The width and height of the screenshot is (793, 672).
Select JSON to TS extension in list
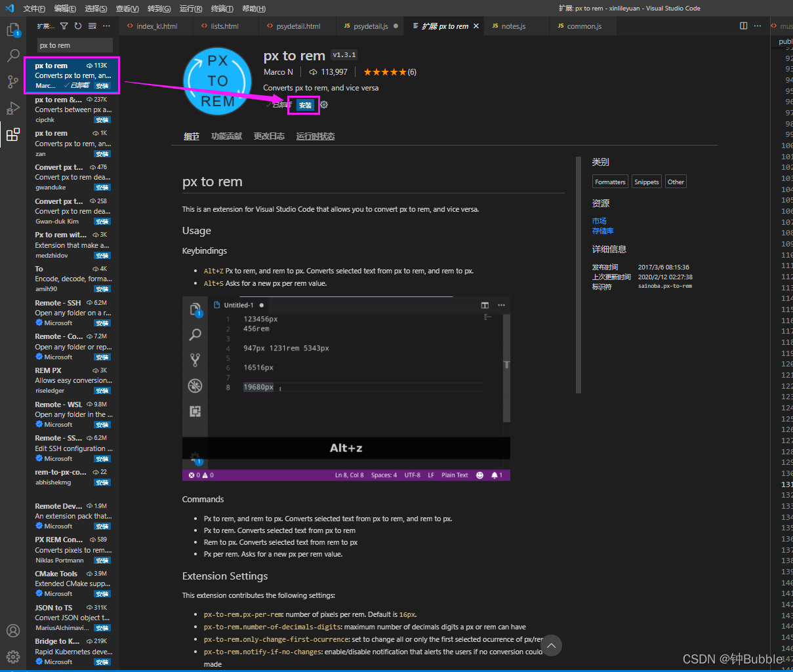72,618
